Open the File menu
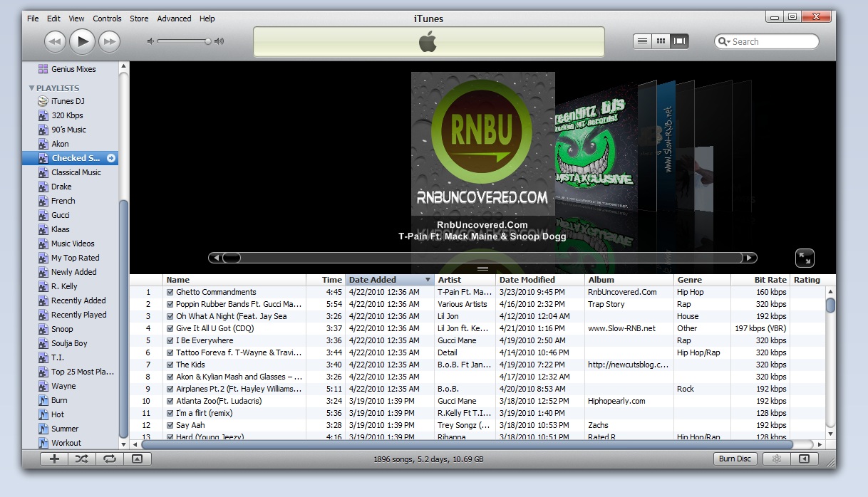 (33, 19)
